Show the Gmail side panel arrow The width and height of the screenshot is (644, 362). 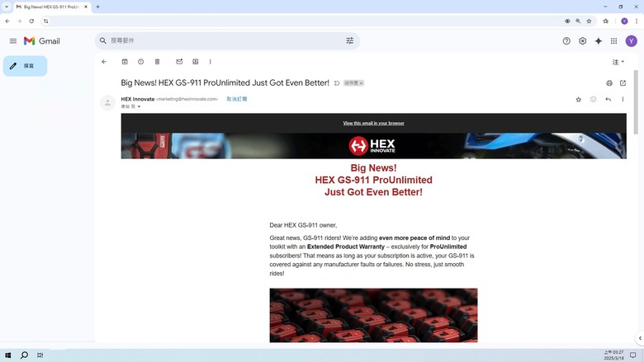pos(640,338)
